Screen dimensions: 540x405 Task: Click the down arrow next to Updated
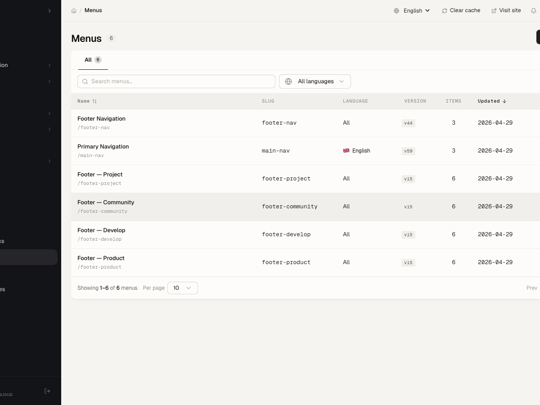tap(505, 101)
